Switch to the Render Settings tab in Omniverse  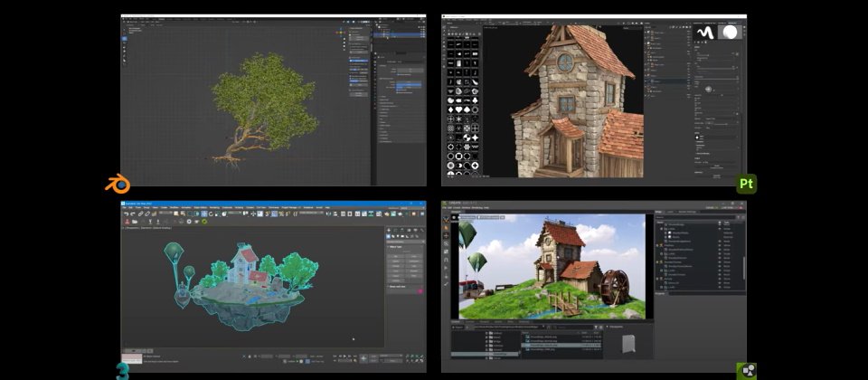coord(687,212)
